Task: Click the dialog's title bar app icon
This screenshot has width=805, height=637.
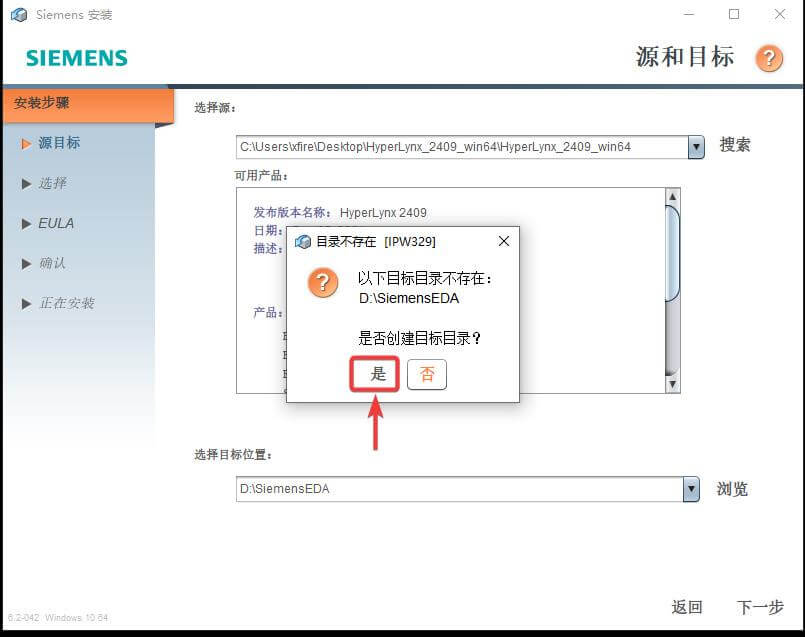Action: (x=303, y=241)
